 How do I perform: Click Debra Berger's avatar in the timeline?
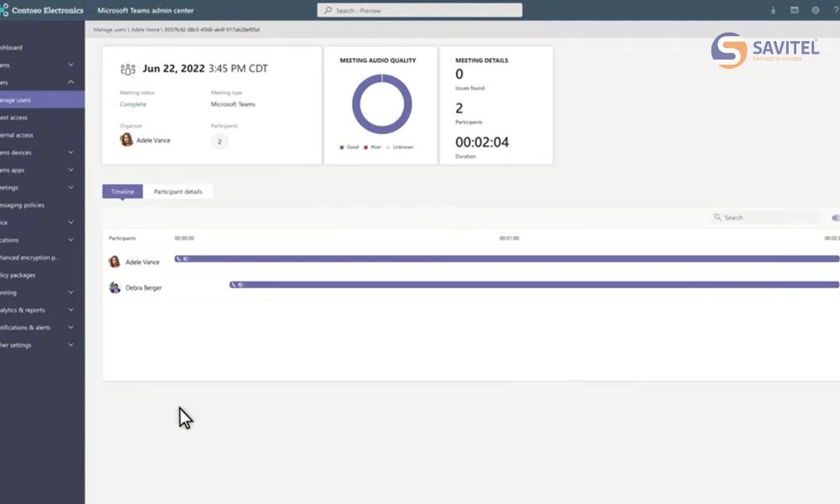[x=114, y=287]
